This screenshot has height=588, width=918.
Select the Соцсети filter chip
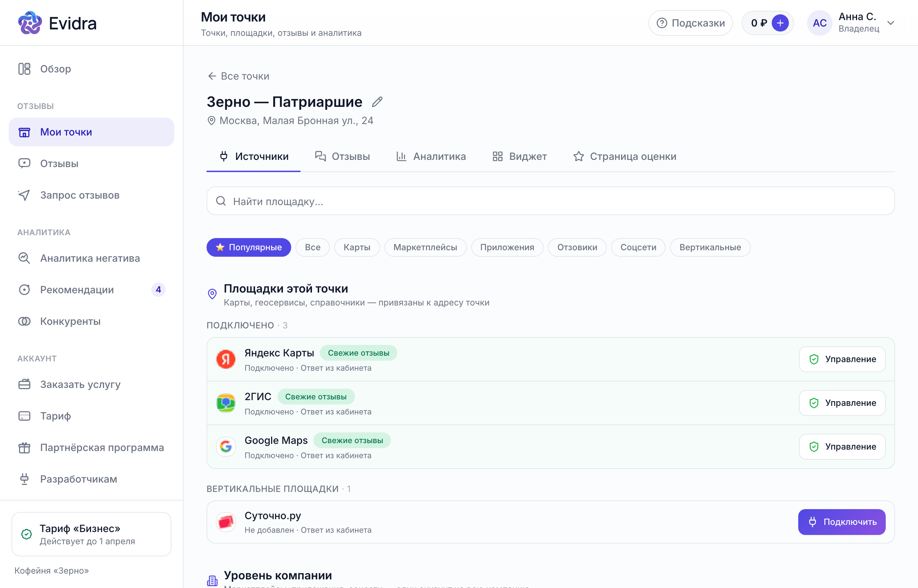[x=638, y=247]
